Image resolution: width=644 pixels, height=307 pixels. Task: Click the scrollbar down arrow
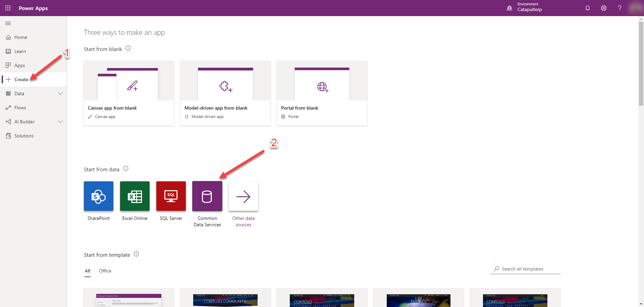641,304
